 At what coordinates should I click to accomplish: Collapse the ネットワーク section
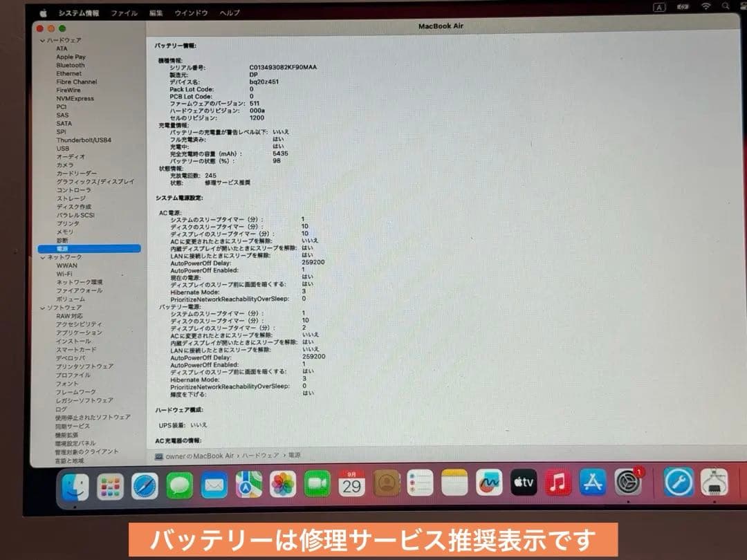pos(42,257)
